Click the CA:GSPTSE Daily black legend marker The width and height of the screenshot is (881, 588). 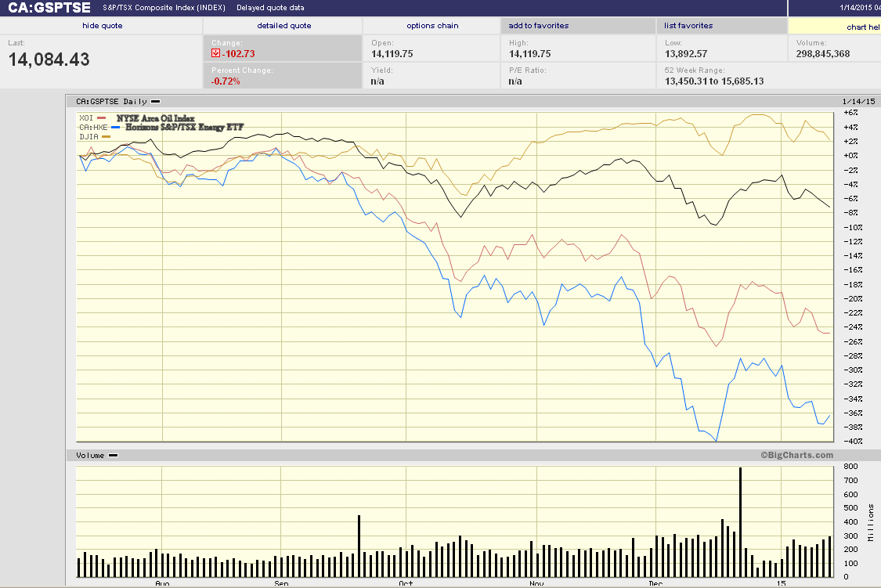click(156, 102)
